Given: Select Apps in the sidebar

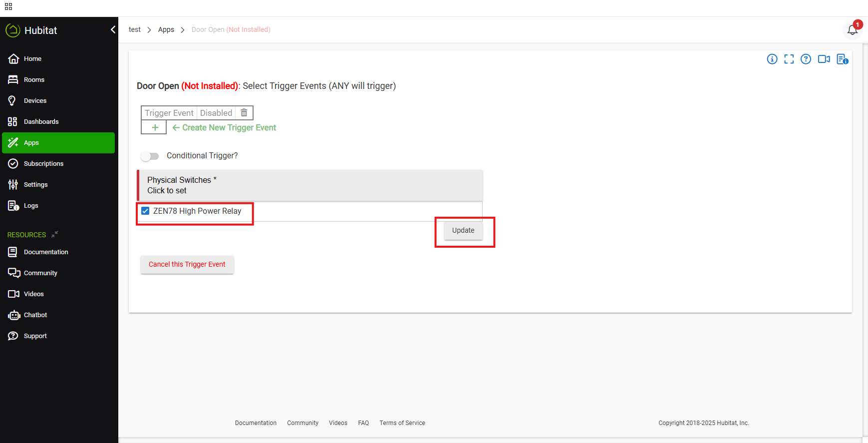Looking at the screenshot, I should click(58, 143).
